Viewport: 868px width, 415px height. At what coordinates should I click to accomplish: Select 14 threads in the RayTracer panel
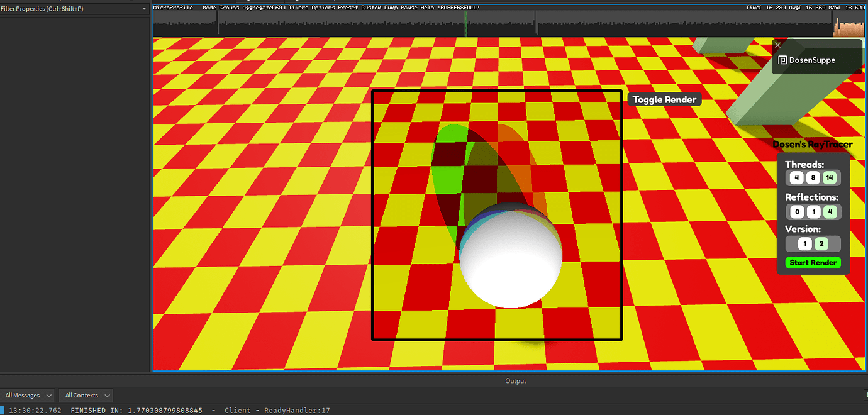[x=830, y=177]
